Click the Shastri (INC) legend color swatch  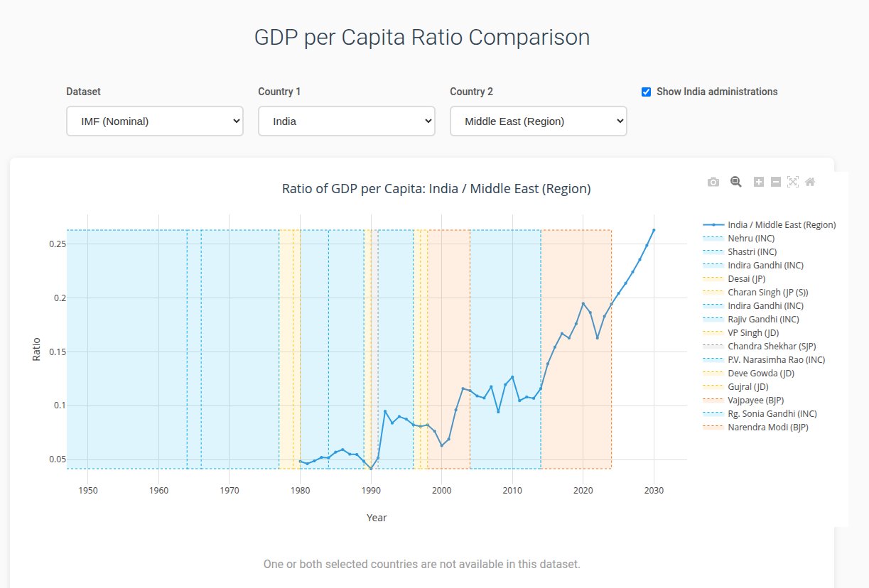point(713,252)
